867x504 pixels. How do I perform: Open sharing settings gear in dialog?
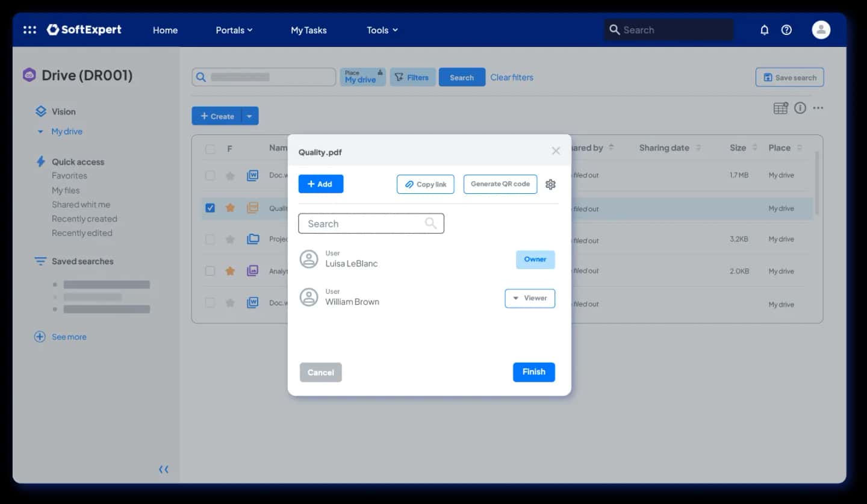[x=550, y=184]
